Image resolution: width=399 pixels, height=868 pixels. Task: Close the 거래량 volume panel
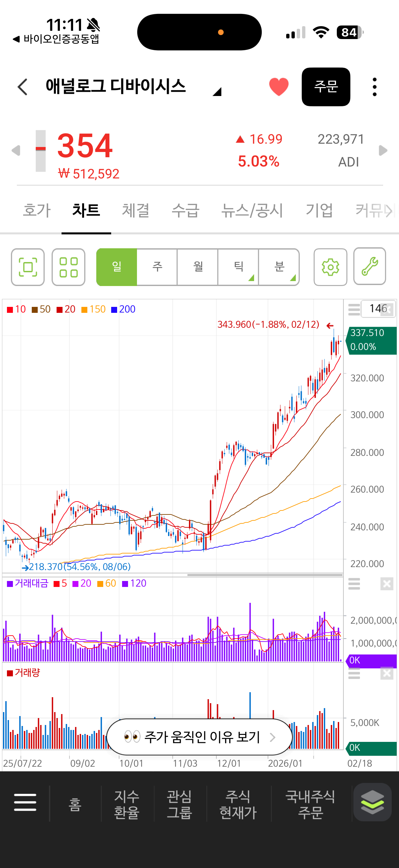click(x=387, y=673)
